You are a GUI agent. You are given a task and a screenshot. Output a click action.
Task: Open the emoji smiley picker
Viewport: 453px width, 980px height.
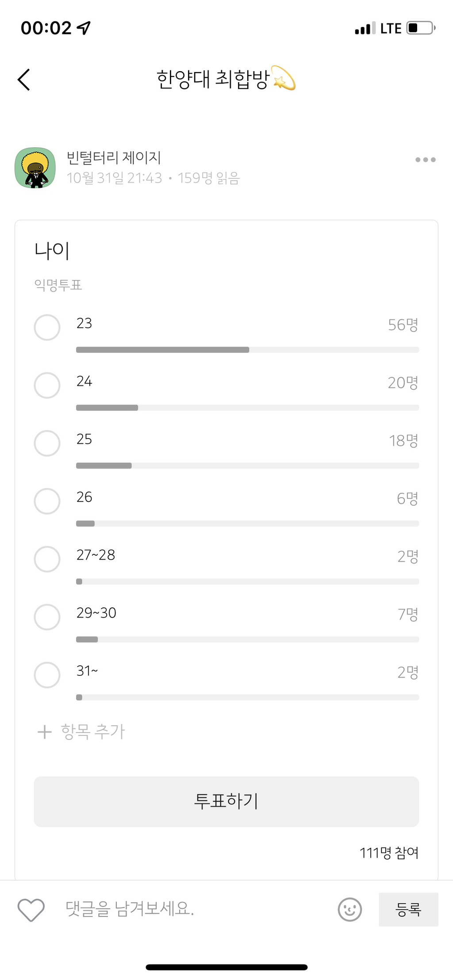(350, 910)
